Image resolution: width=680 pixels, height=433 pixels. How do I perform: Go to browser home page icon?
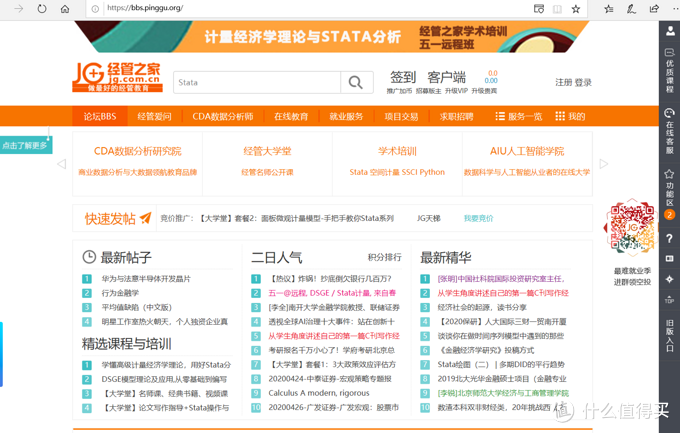coord(65,8)
